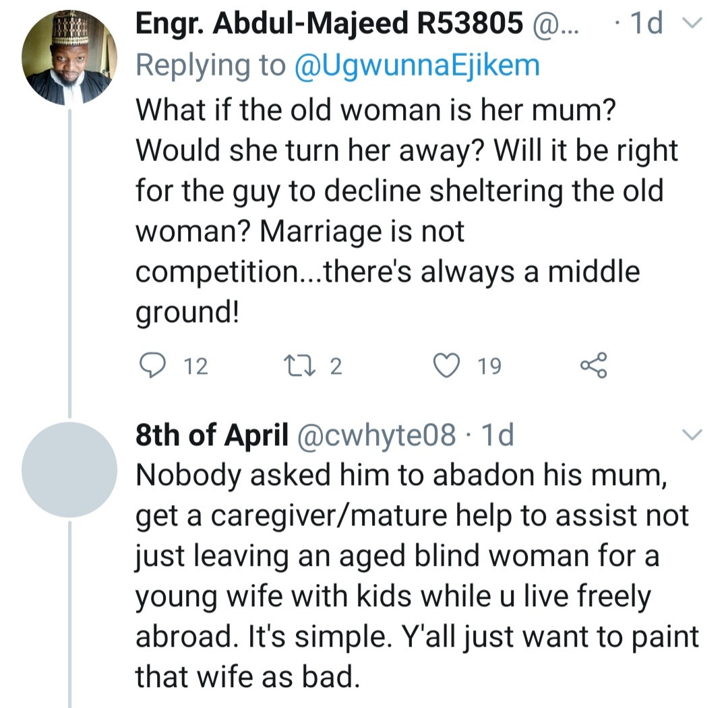Open the reply count showing 12
The image size is (728, 708).
tap(196, 366)
